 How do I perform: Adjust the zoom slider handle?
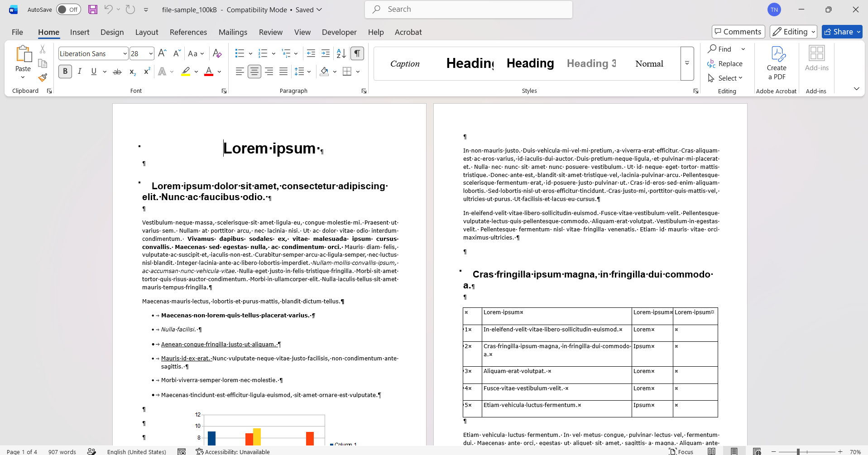pos(798,452)
